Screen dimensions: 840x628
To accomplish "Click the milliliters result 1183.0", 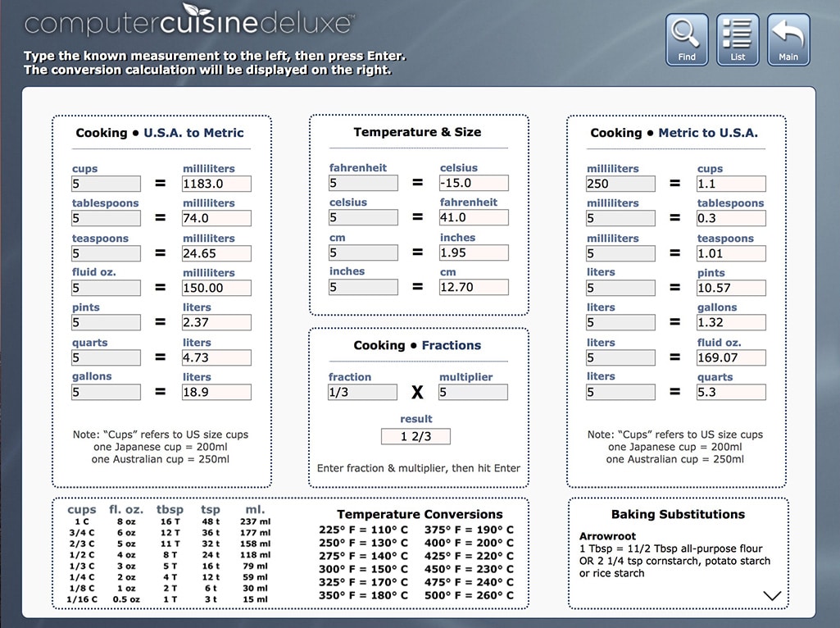I will [216, 184].
